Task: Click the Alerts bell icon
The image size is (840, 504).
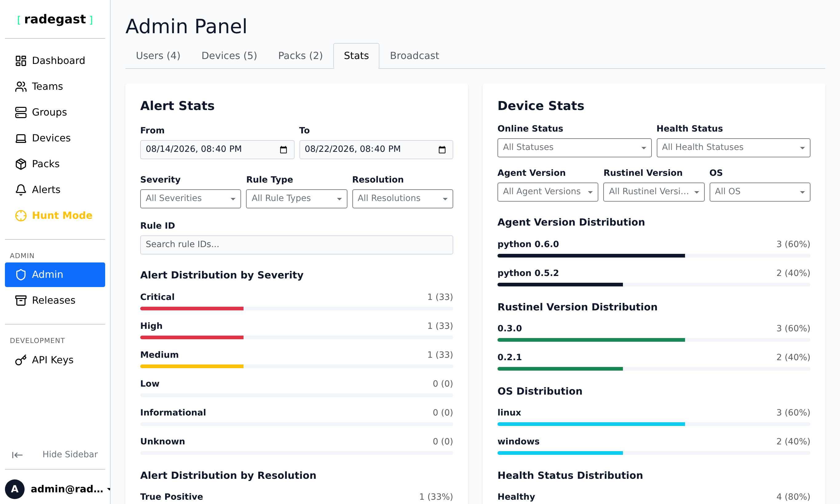Action: pos(21,190)
